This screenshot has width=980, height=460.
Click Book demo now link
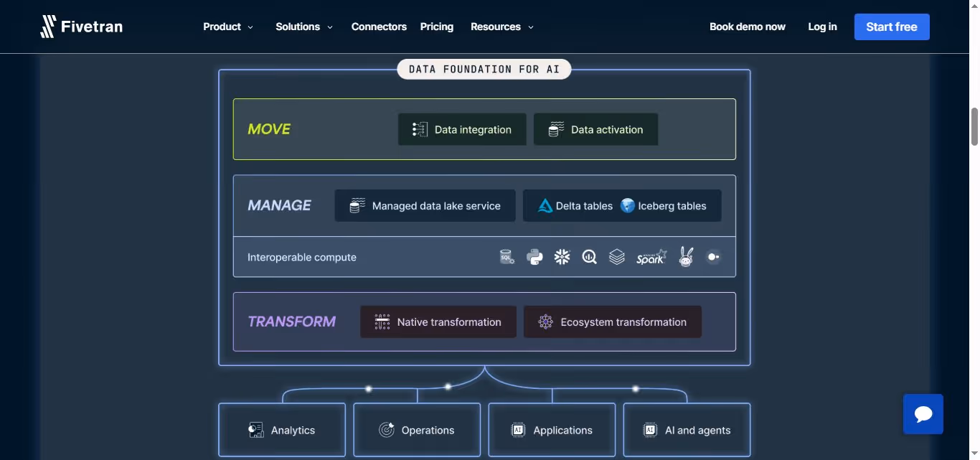tap(748, 27)
